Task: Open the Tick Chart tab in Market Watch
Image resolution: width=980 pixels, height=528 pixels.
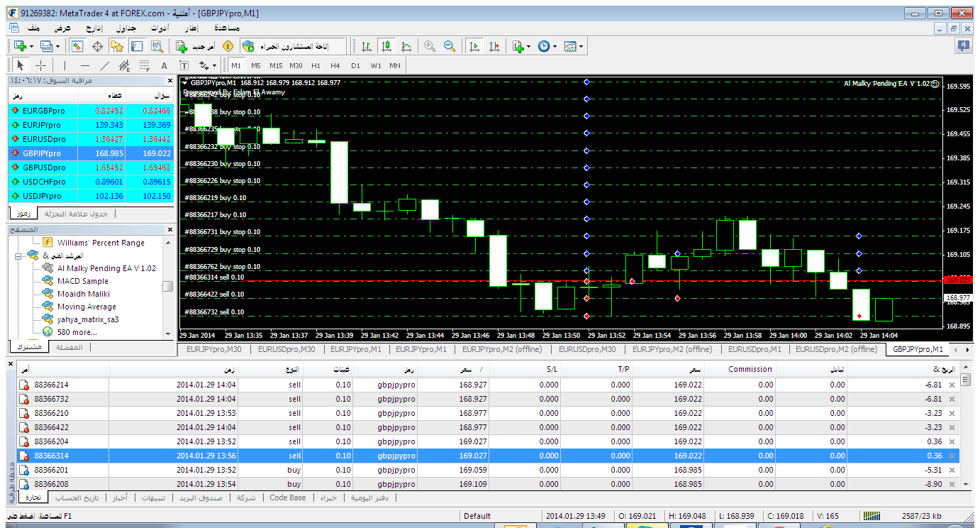Action: point(76,214)
